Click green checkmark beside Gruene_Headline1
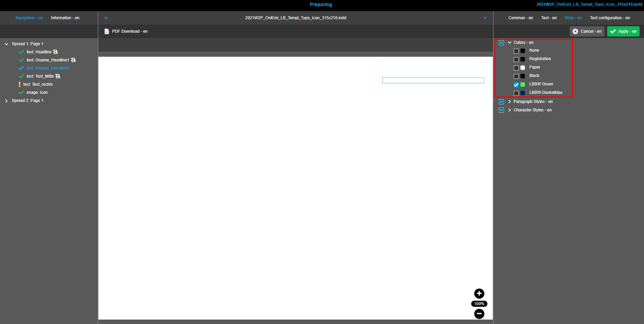The height and width of the screenshot is (324, 644). [x=21, y=60]
